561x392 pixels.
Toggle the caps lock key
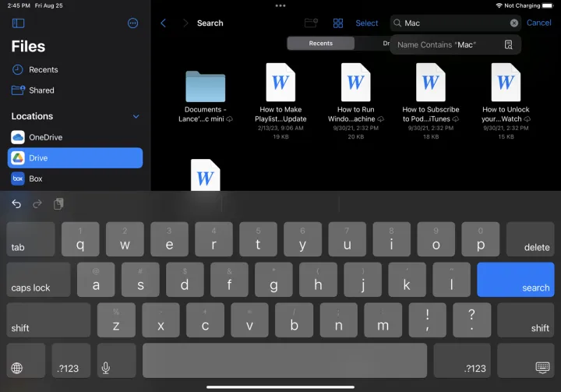click(x=37, y=279)
